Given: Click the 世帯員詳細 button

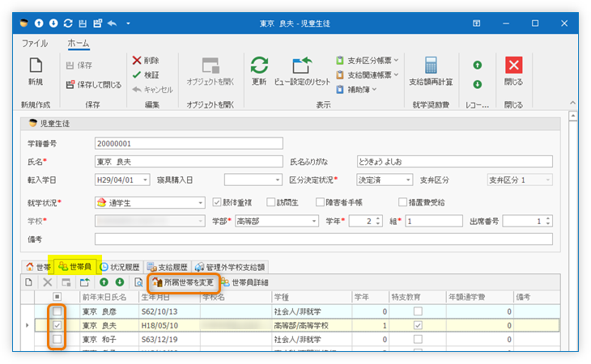Looking at the screenshot, I should pyautogui.click(x=245, y=282).
